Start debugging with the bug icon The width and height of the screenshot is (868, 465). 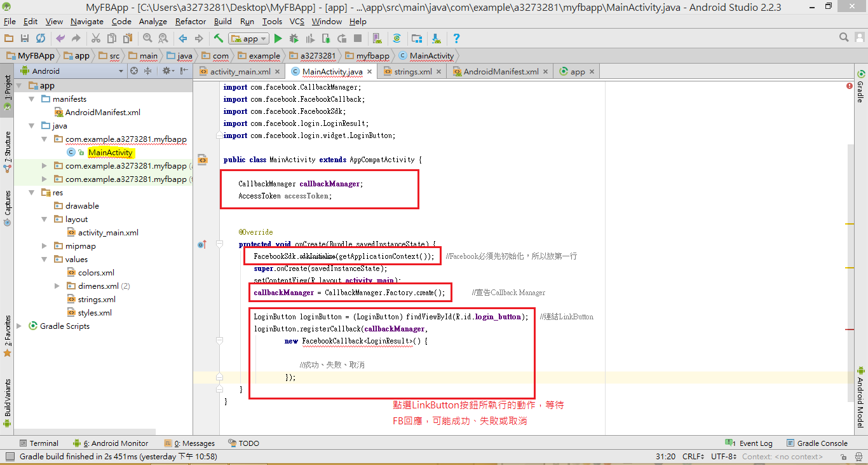294,39
